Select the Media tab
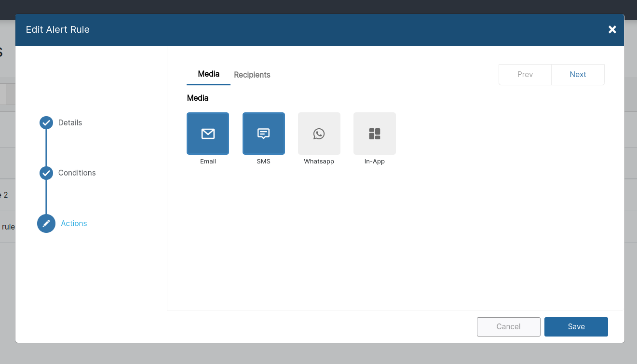 pyautogui.click(x=208, y=74)
